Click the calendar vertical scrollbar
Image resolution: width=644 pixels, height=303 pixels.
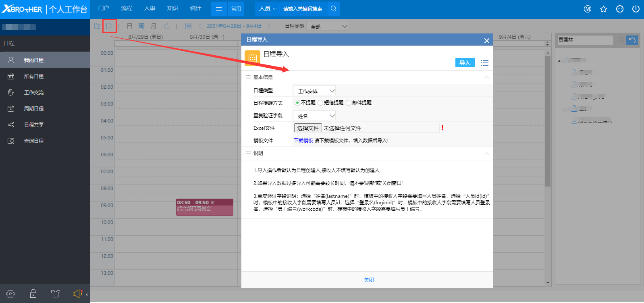(x=548, y=121)
